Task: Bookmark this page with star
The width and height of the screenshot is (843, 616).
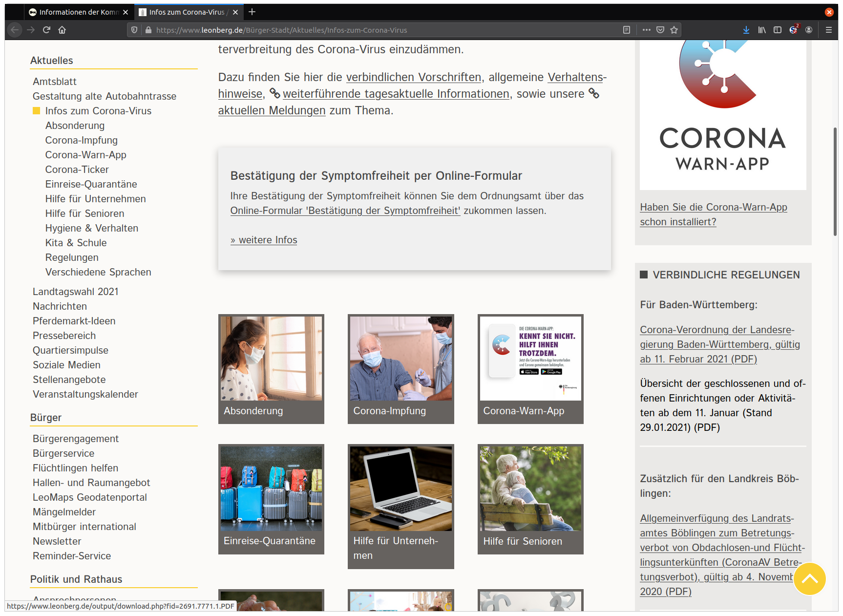Action: tap(674, 30)
